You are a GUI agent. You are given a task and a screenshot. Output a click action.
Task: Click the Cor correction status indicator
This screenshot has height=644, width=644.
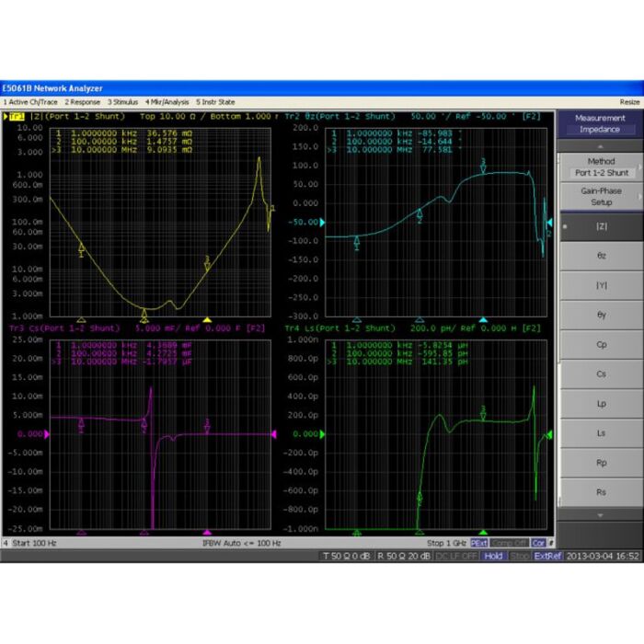(x=538, y=543)
